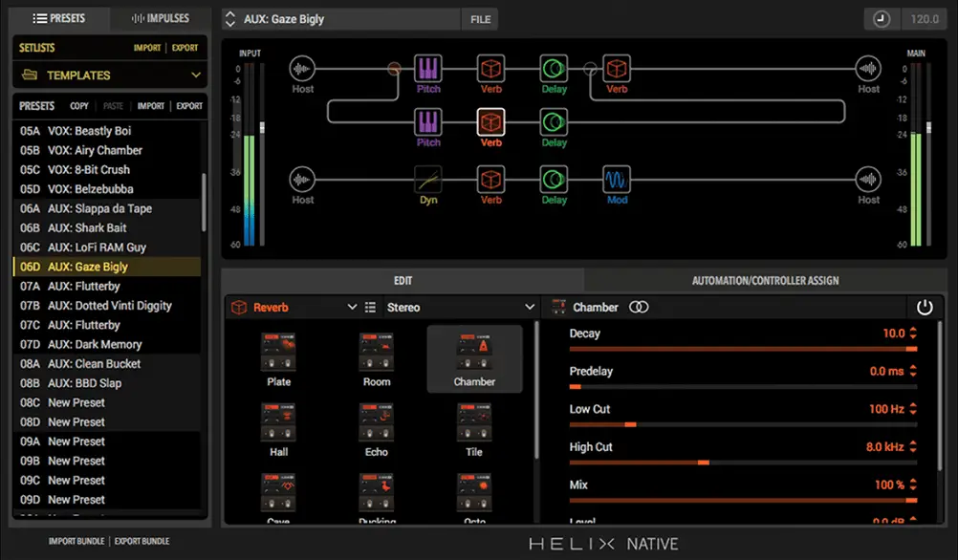Click Export in the Presets header

click(x=189, y=106)
